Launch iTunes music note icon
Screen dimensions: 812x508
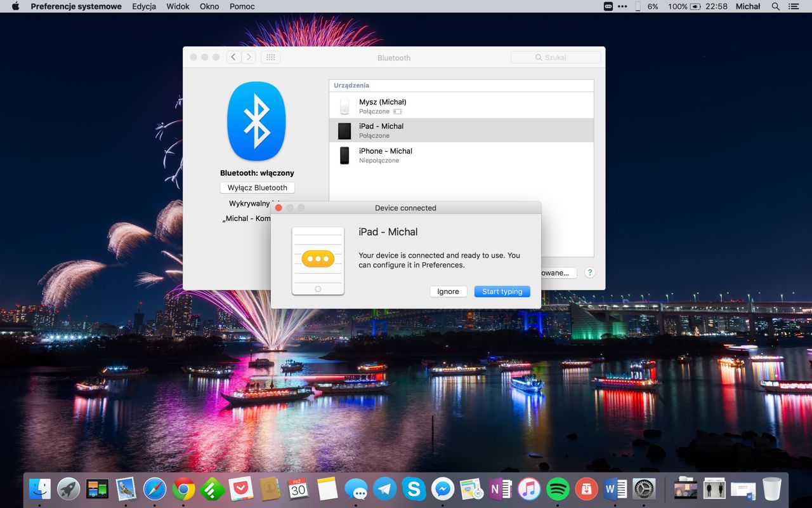click(x=529, y=489)
